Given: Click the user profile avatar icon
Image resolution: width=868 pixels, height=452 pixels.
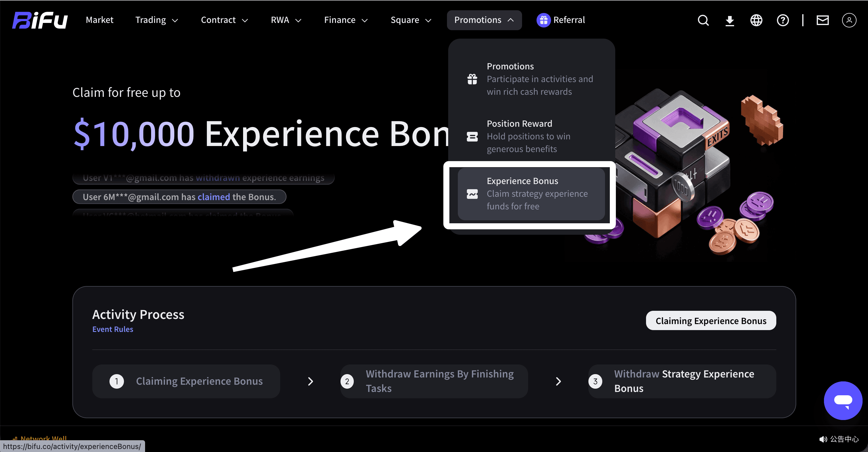Looking at the screenshot, I should coord(848,20).
